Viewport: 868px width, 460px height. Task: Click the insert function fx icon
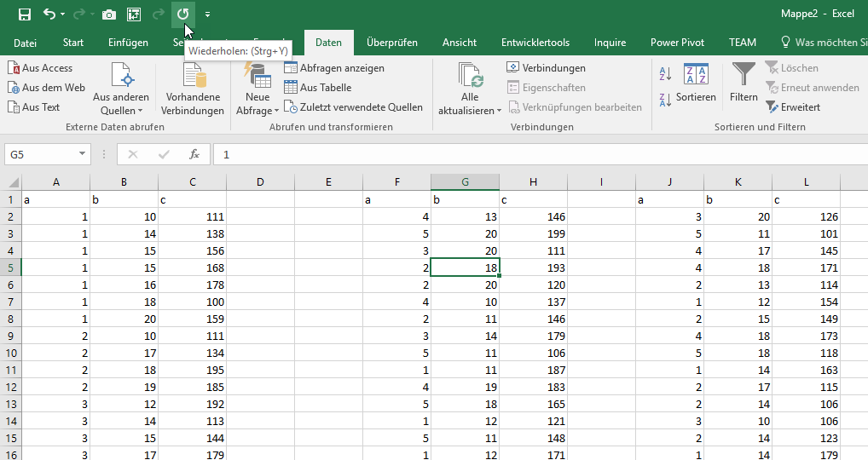(194, 155)
